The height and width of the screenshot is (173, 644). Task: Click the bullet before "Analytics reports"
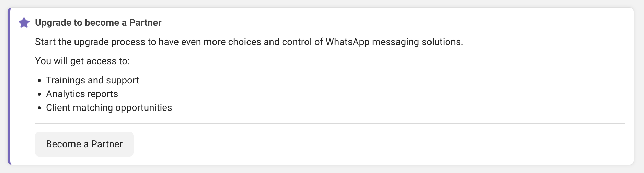point(39,94)
